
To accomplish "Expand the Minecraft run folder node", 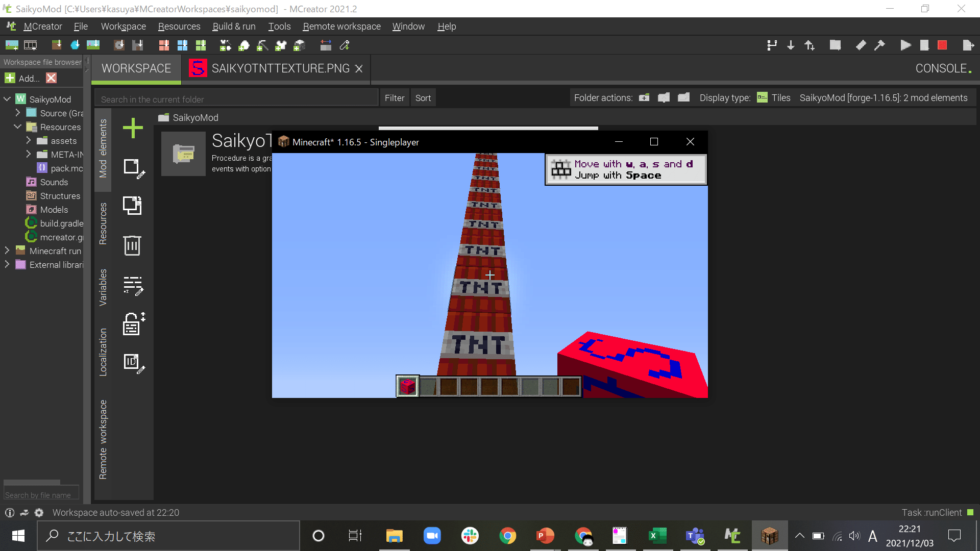I will [x=7, y=251].
